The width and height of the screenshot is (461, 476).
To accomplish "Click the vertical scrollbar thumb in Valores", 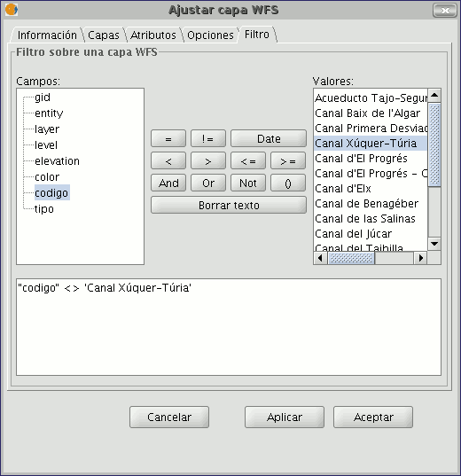I will click(x=434, y=144).
